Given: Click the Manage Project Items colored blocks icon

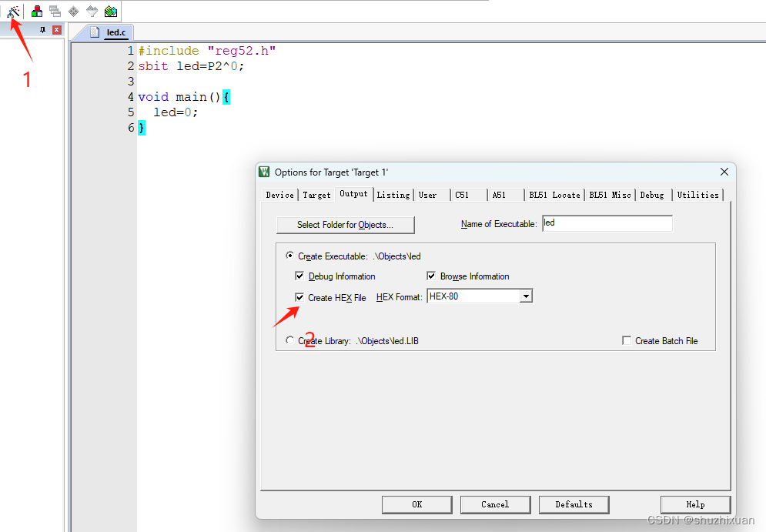Looking at the screenshot, I should coord(37,12).
